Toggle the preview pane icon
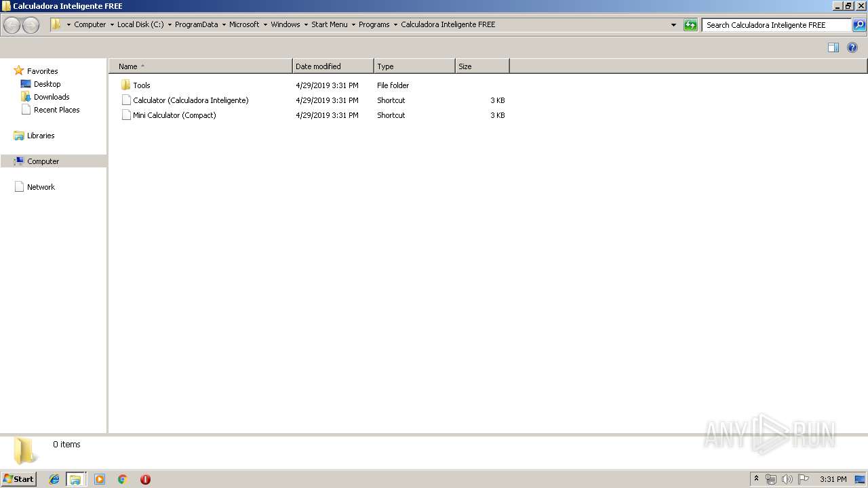 tap(833, 47)
